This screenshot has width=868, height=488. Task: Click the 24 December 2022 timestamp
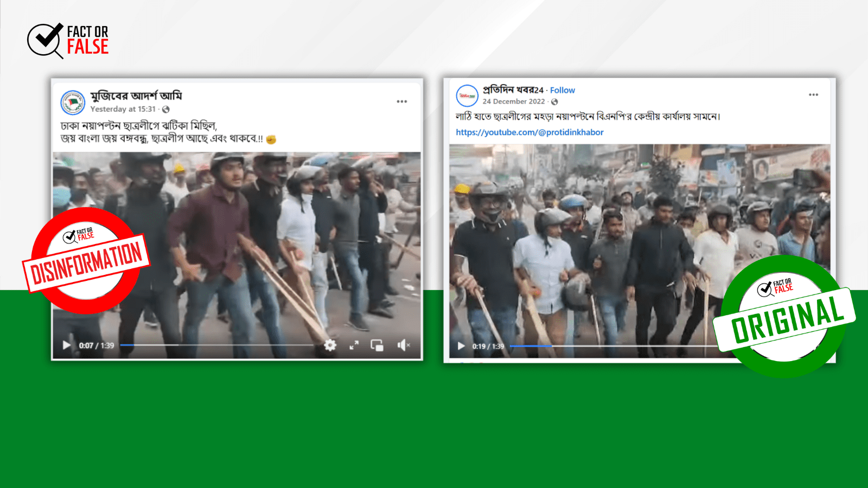(x=514, y=101)
